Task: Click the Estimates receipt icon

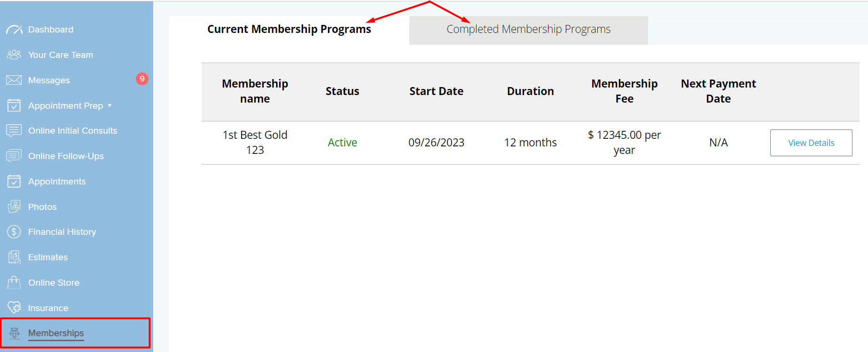Action: (x=14, y=257)
